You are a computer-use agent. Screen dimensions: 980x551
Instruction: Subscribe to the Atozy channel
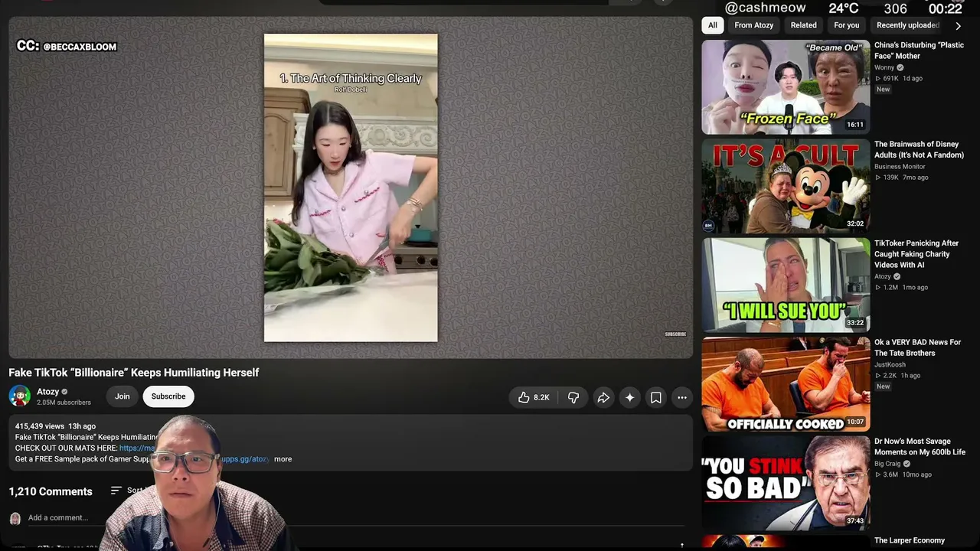168,396
